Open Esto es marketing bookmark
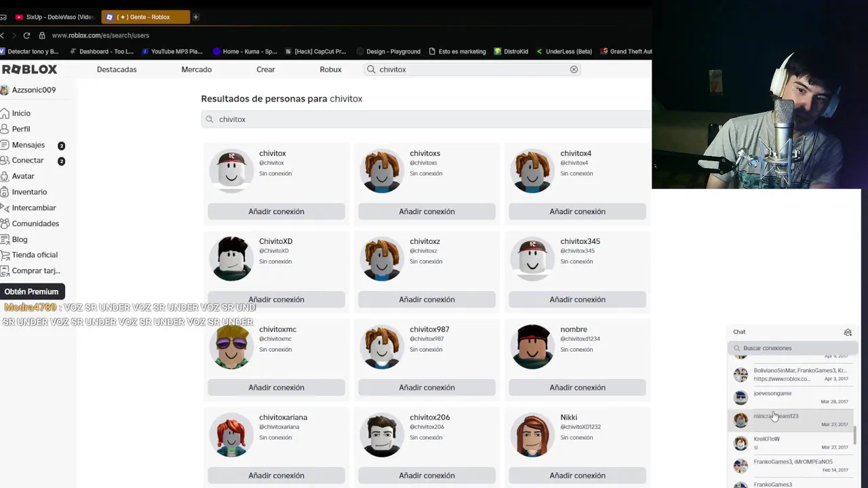Viewport: 868px width, 488px height. [457, 52]
